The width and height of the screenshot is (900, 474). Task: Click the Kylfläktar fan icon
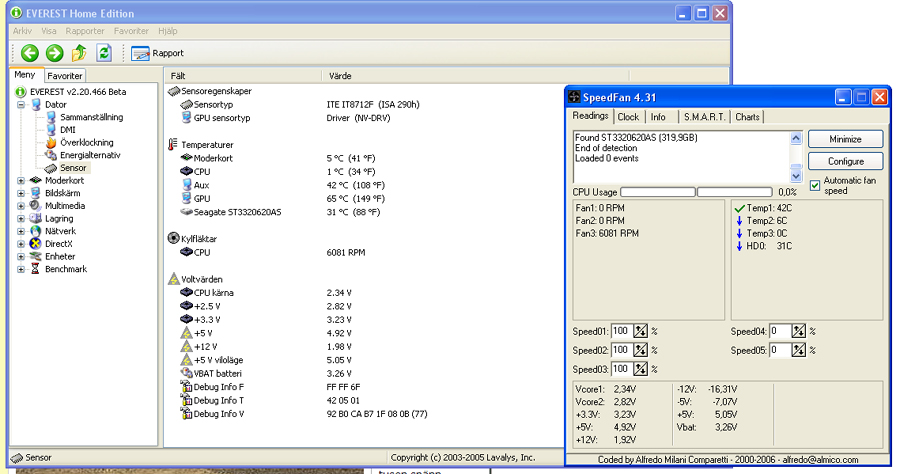[173, 238]
